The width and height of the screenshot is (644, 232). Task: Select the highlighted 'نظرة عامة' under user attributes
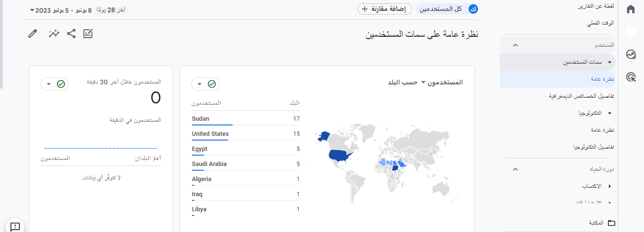pos(559,79)
